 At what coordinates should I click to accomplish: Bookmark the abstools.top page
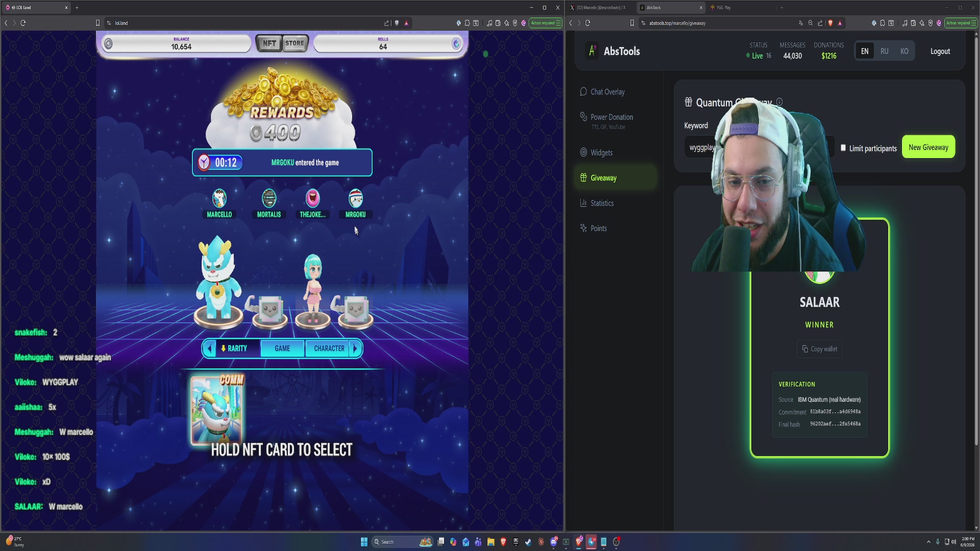click(x=632, y=23)
